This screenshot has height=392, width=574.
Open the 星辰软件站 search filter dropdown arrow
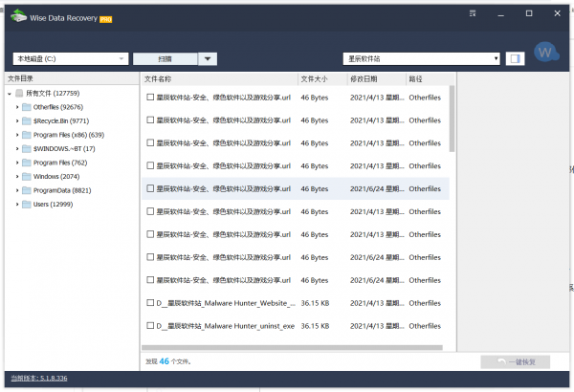[496, 59]
